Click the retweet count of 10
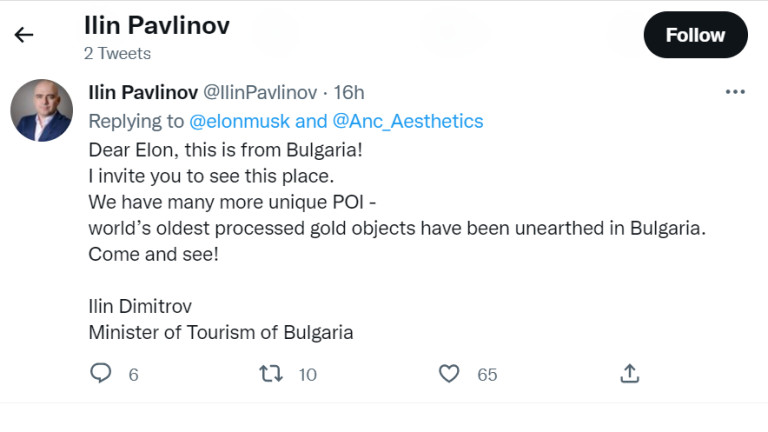The height and width of the screenshot is (432, 768). click(307, 375)
